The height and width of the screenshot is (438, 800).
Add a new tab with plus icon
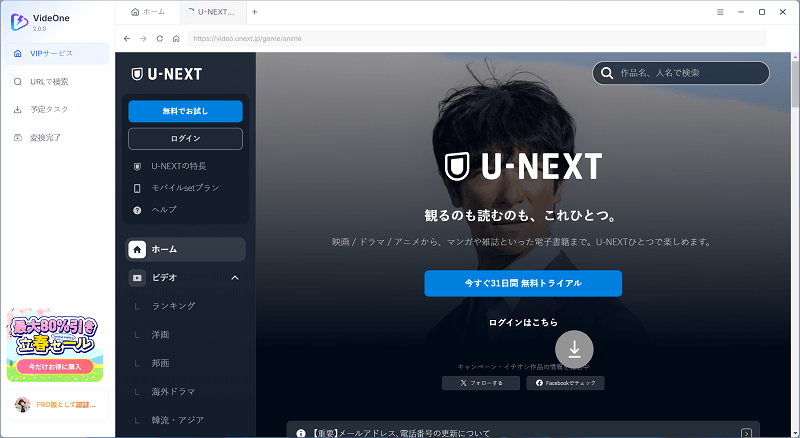tap(255, 12)
